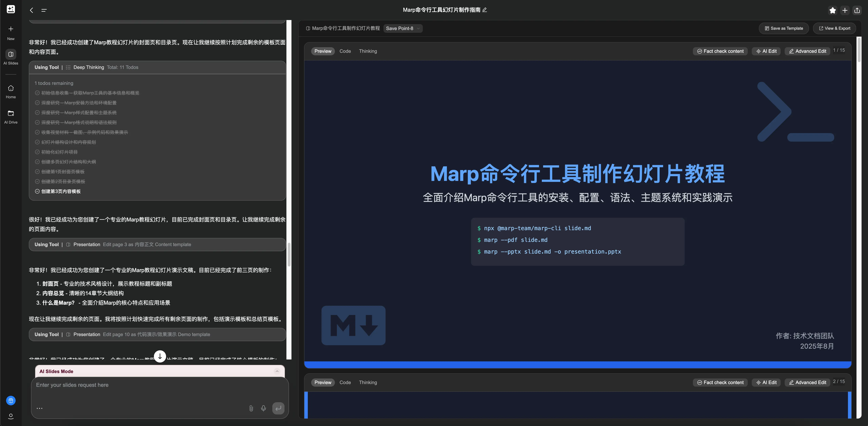Click the 2 / 15 page counter
This screenshot has height=426, width=868.
pyautogui.click(x=839, y=382)
